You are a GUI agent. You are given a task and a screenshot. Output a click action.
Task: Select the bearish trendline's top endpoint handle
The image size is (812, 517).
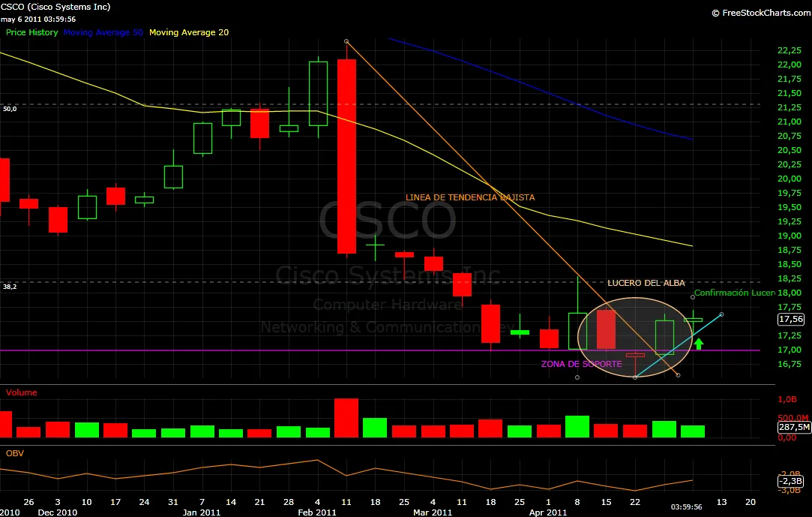(x=346, y=41)
